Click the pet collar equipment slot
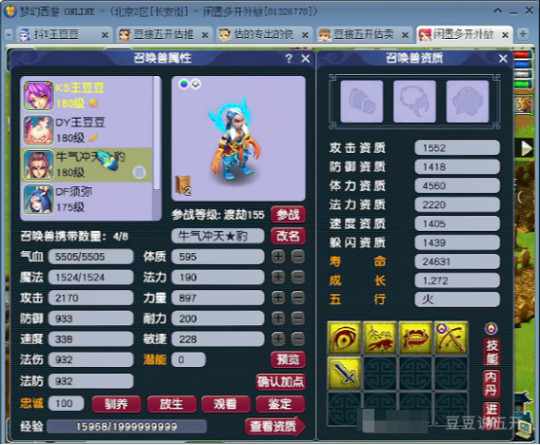 pyautogui.click(x=415, y=101)
